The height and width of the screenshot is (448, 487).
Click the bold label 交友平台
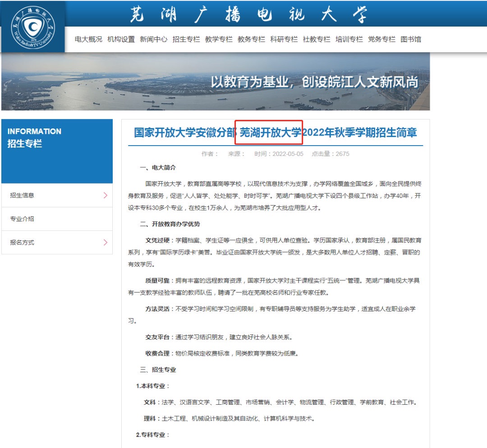tap(157, 337)
